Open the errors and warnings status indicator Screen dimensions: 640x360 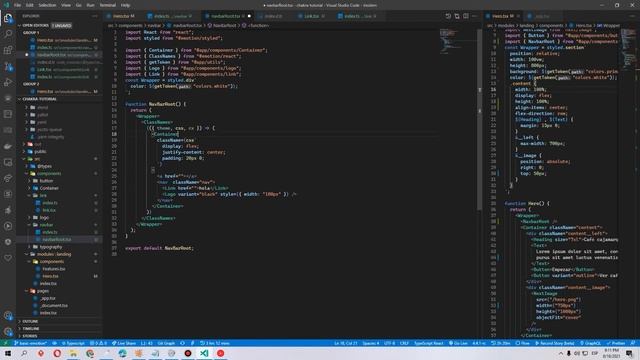click(x=98, y=343)
